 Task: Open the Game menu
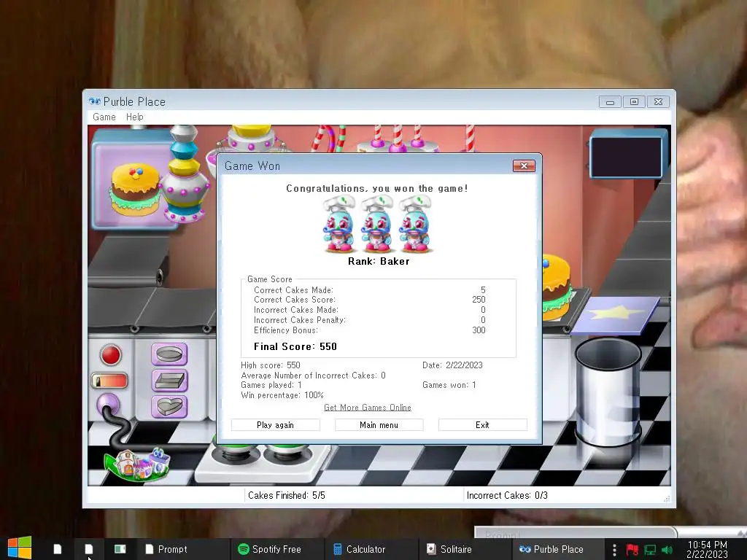(x=104, y=117)
